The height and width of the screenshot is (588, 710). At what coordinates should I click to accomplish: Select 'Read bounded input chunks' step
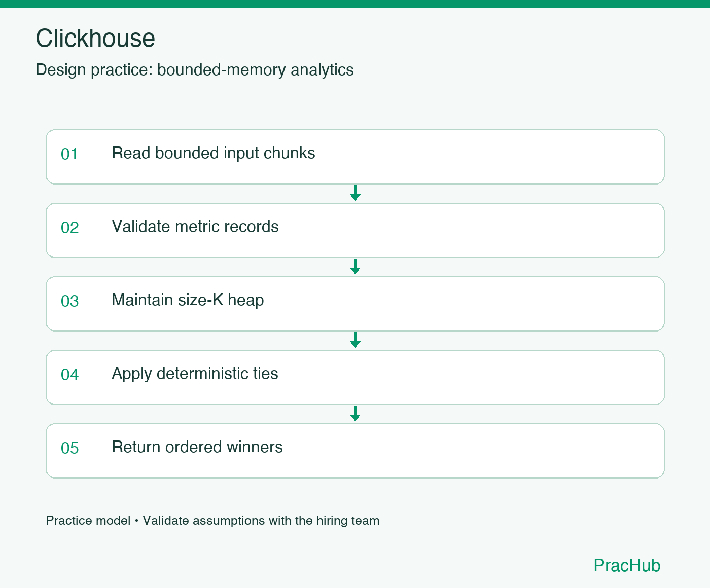click(355, 157)
